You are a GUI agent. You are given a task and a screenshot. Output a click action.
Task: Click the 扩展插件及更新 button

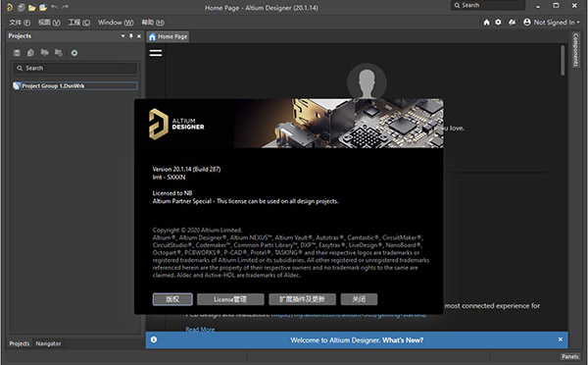[302, 299]
